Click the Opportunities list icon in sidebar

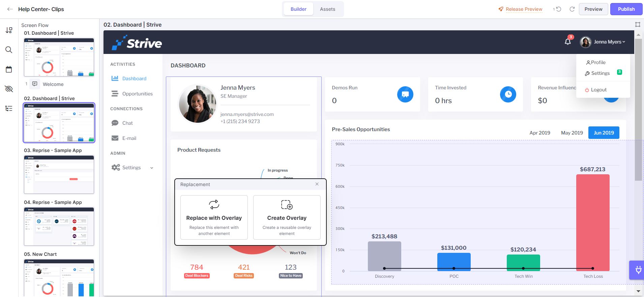(115, 94)
